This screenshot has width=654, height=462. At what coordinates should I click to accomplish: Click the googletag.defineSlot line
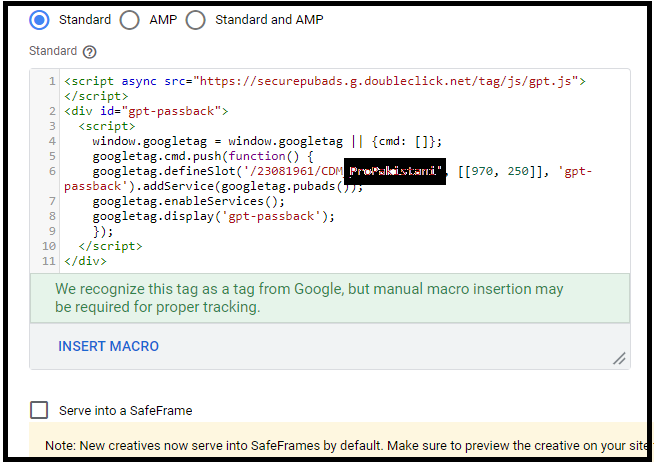(x=342, y=171)
